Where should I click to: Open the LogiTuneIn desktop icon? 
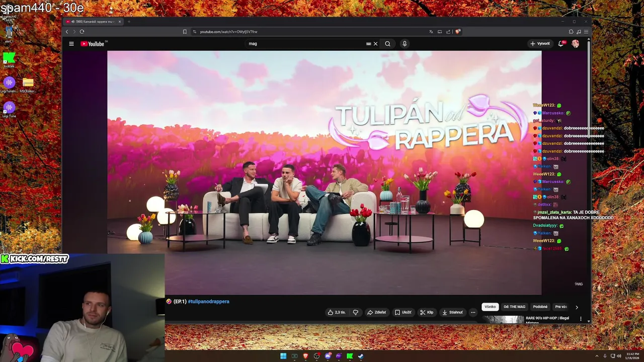click(9, 85)
